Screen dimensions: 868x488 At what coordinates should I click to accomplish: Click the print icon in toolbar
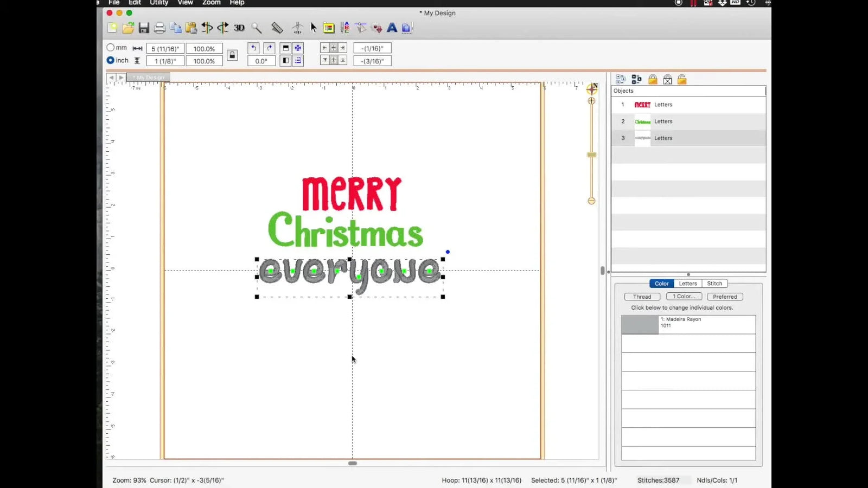159,28
